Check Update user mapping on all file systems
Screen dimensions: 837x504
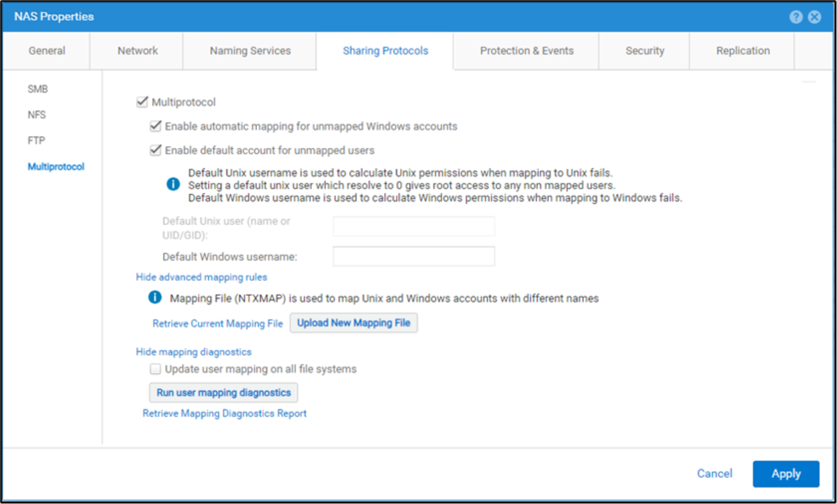156,369
